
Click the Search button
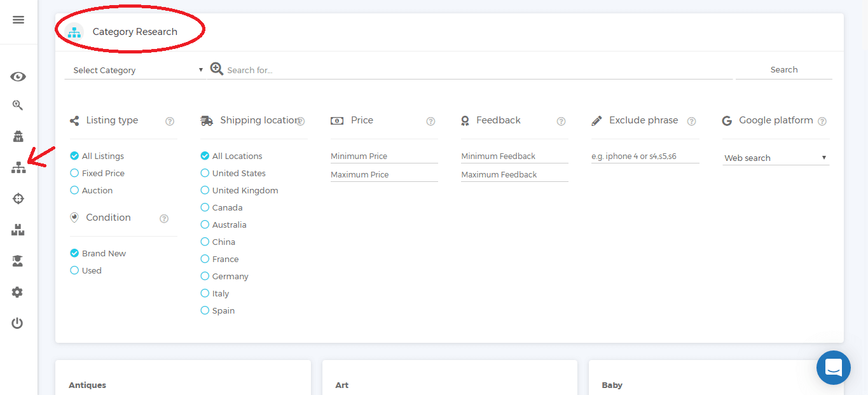(x=783, y=70)
